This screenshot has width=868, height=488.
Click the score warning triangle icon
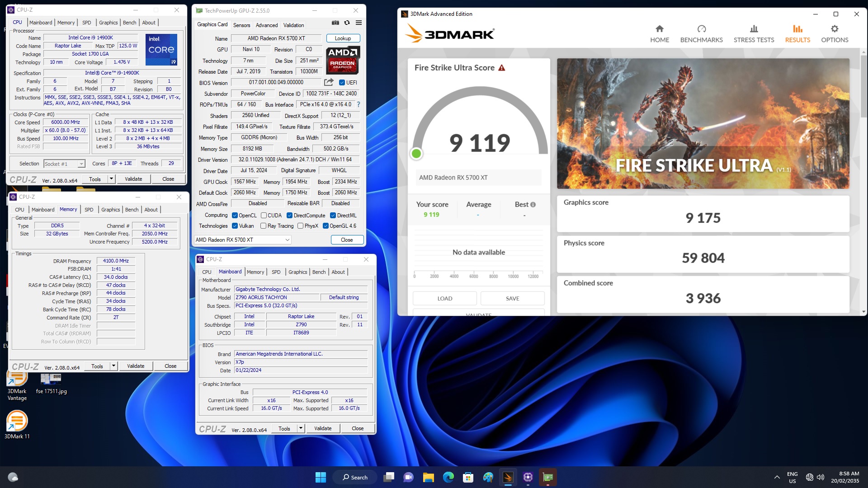point(501,68)
